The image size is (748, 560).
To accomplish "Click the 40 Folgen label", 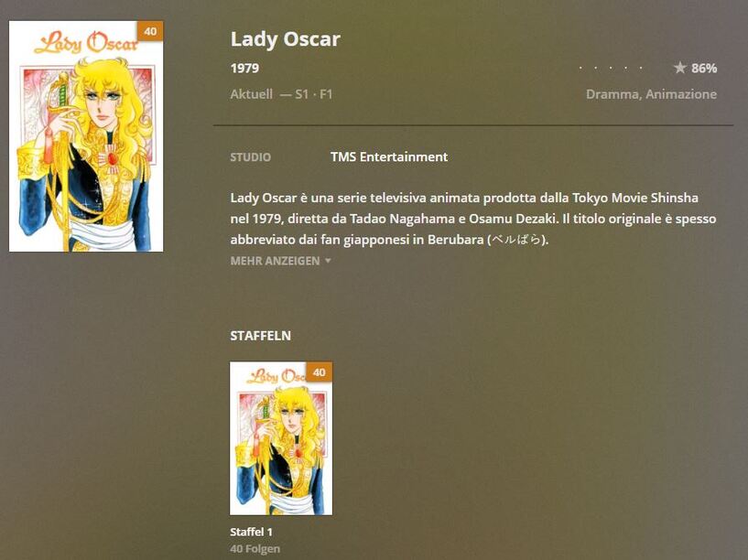I will pos(255,548).
